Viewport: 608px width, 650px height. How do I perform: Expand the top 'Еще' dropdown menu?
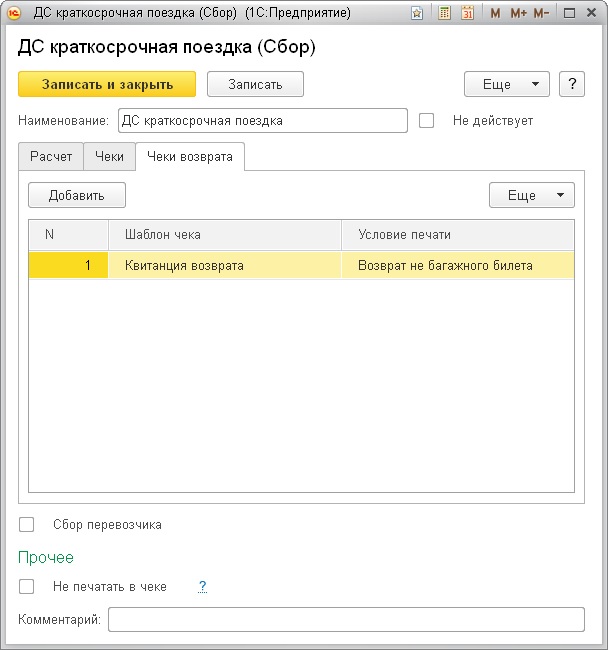[x=507, y=84]
